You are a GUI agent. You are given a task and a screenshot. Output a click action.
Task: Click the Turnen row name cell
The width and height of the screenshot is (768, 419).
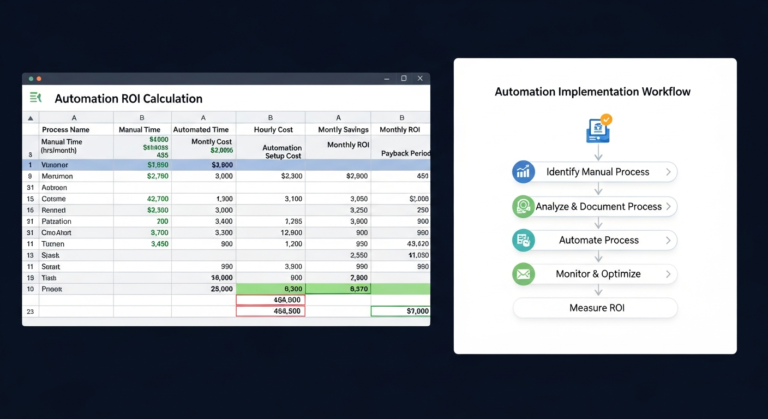pos(76,244)
